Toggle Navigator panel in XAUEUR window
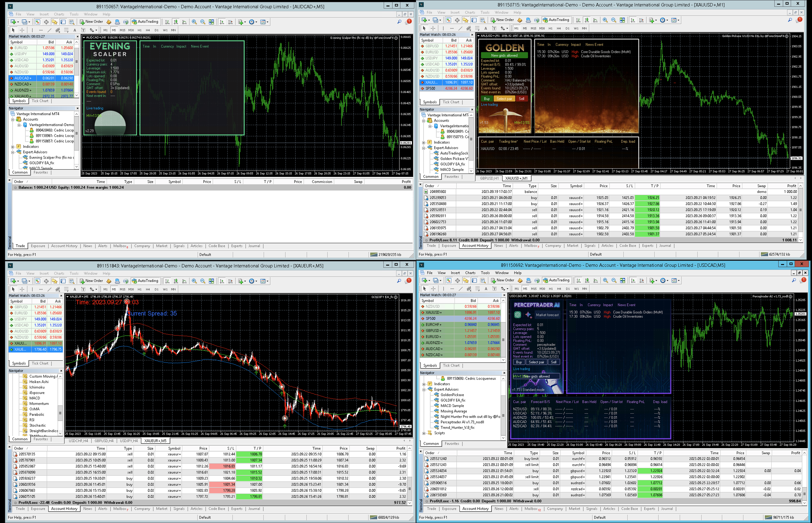Screen dimensions: 812x523 coord(54,281)
